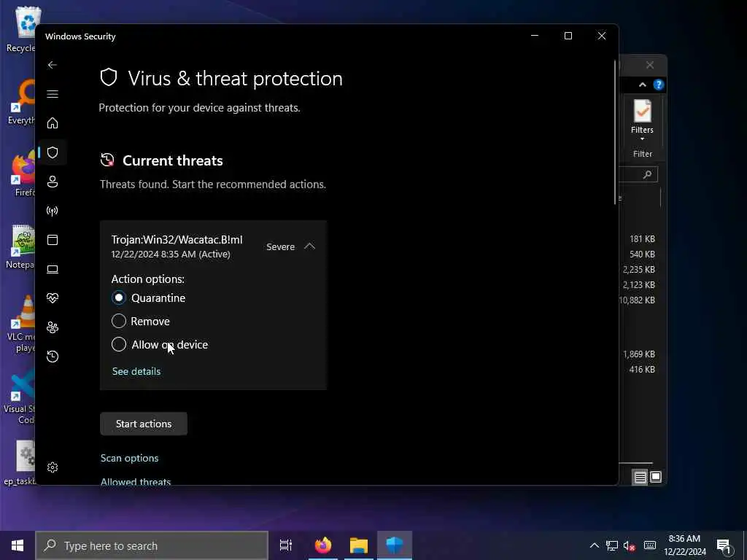
Task: Open Account protection person icon
Action: click(53, 182)
